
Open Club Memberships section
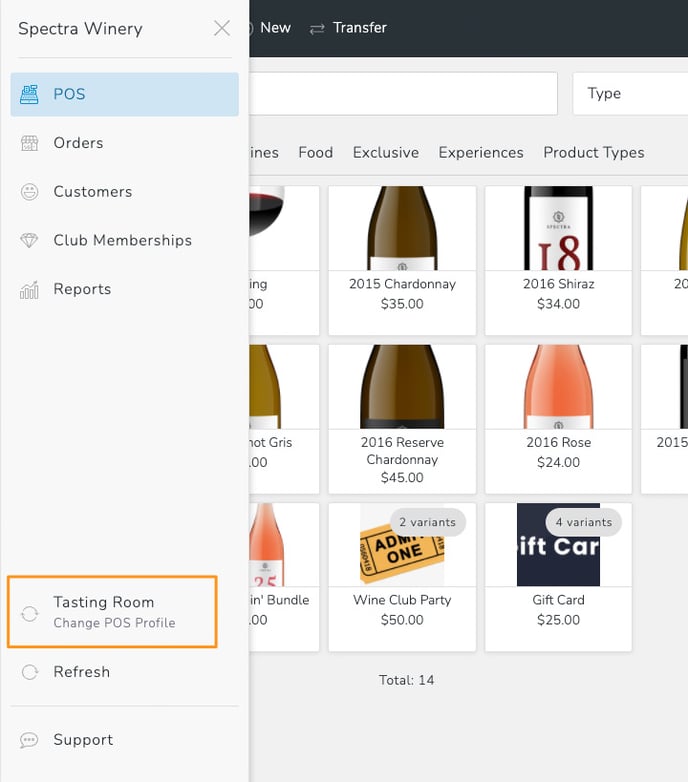[x=125, y=240]
